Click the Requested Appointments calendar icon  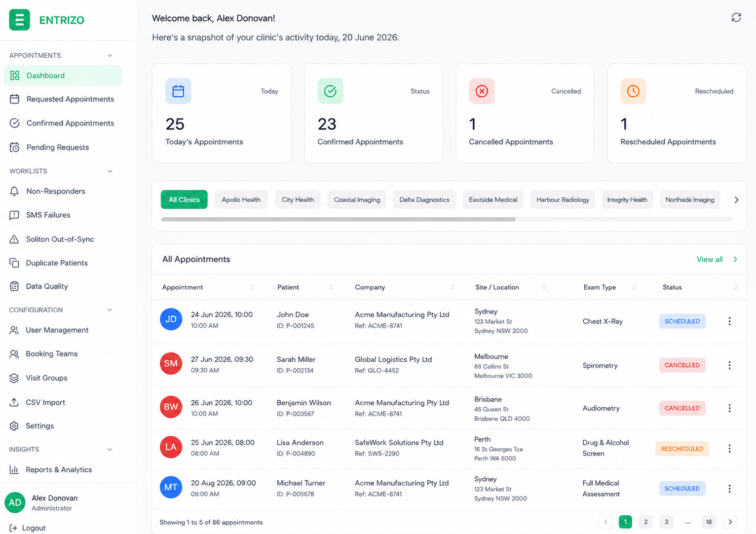click(15, 99)
